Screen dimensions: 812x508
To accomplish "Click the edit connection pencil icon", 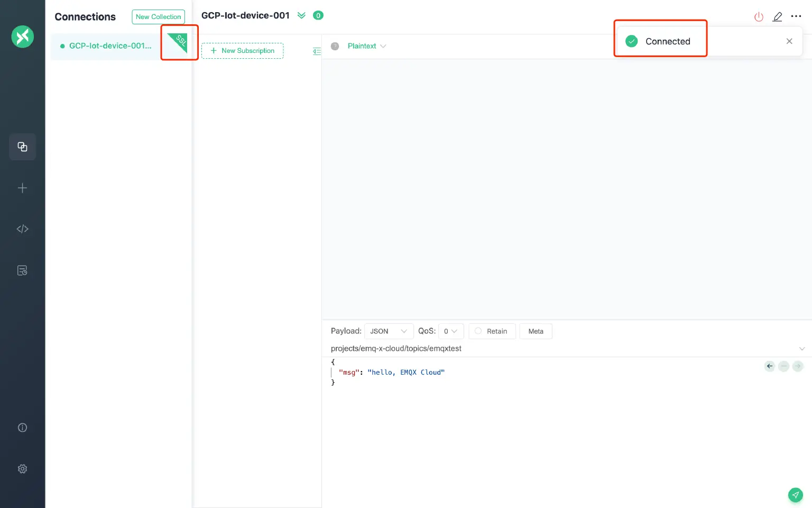I will click(x=777, y=16).
